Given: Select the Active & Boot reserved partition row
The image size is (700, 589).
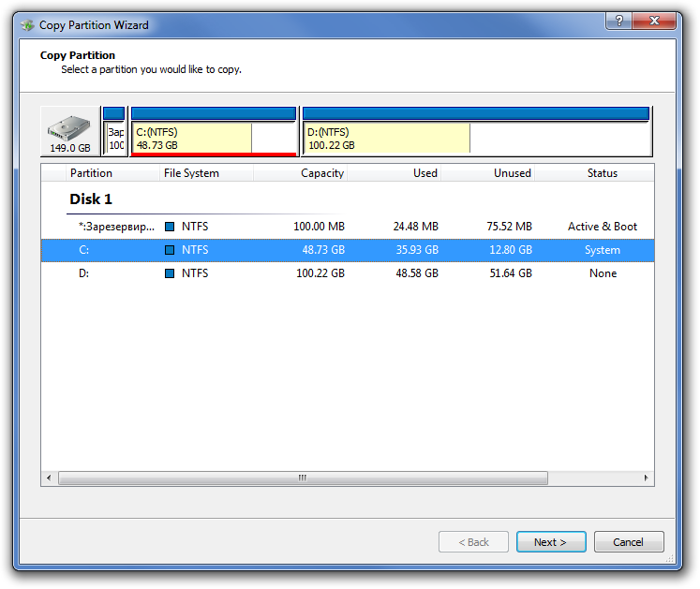Looking at the screenshot, I should [347, 227].
